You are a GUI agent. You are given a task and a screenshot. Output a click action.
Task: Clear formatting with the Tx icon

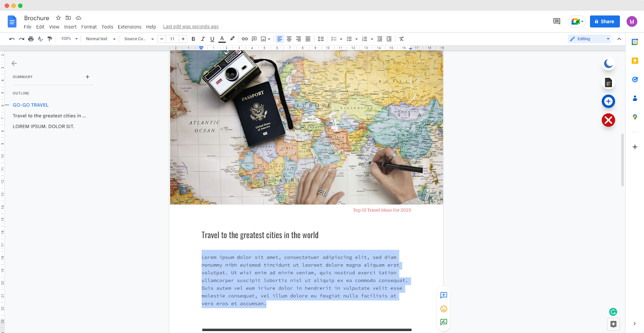tap(401, 39)
